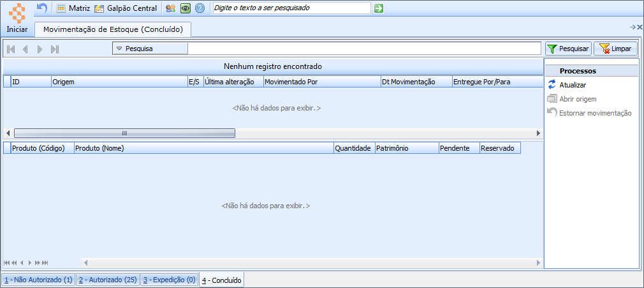This screenshot has width=644, height=288.
Task: Select the Movimentação de Estoque (Concluído) tab
Action: [113, 29]
